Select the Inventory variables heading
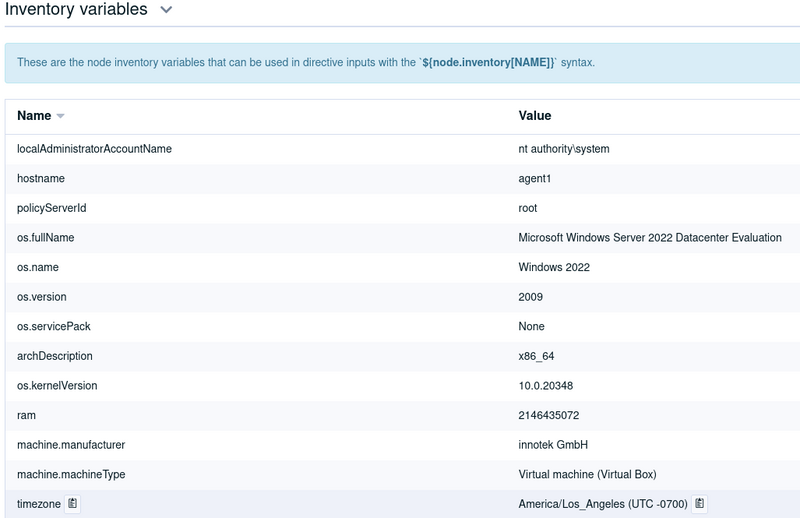The height and width of the screenshot is (518, 800). 76,9
